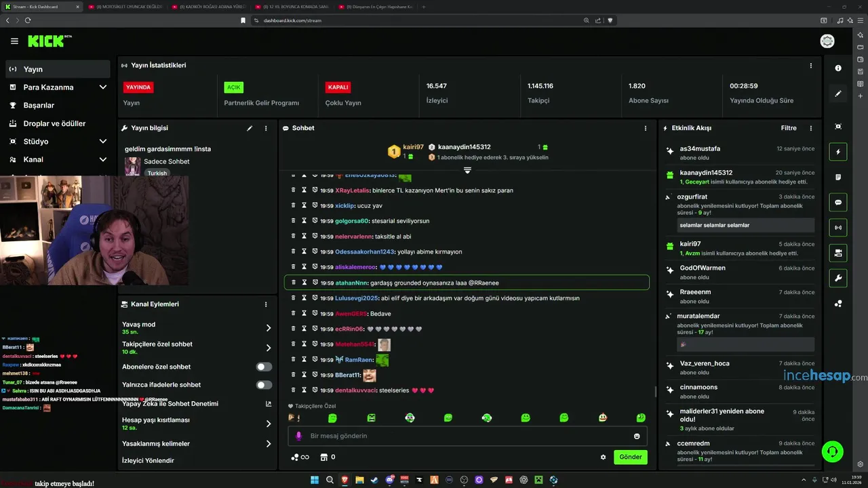Open a new browser tab

pyautogui.click(x=424, y=7)
